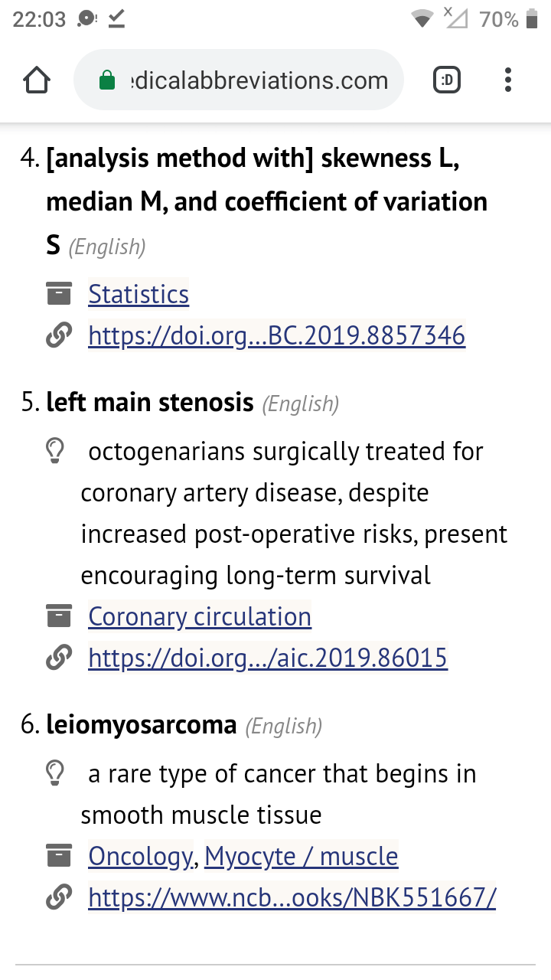551x980 pixels.
Task: Select the leiomyosarcoma entry heading
Action: (142, 724)
